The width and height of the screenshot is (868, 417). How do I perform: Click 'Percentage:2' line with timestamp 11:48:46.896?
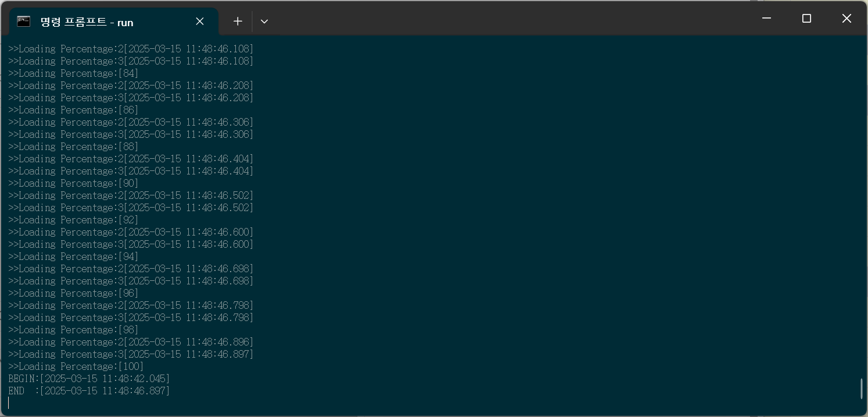click(x=131, y=342)
